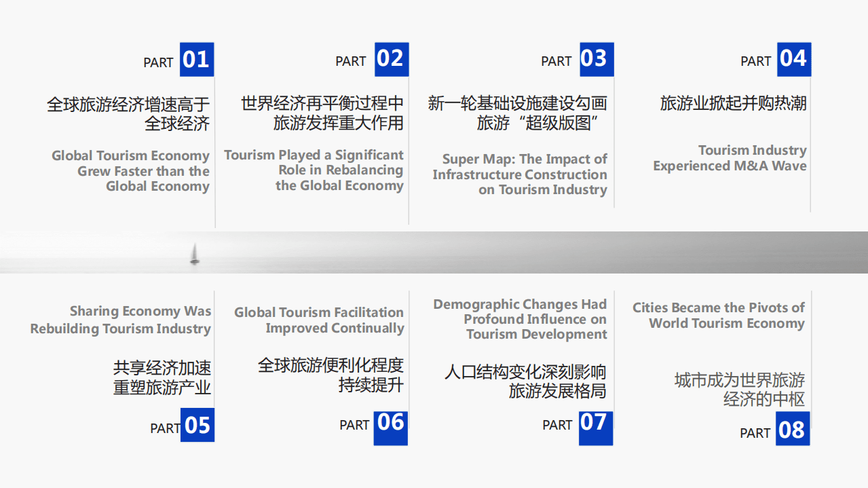
Task: Click the blue PART 03 number badge
Action: pos(597,60)
